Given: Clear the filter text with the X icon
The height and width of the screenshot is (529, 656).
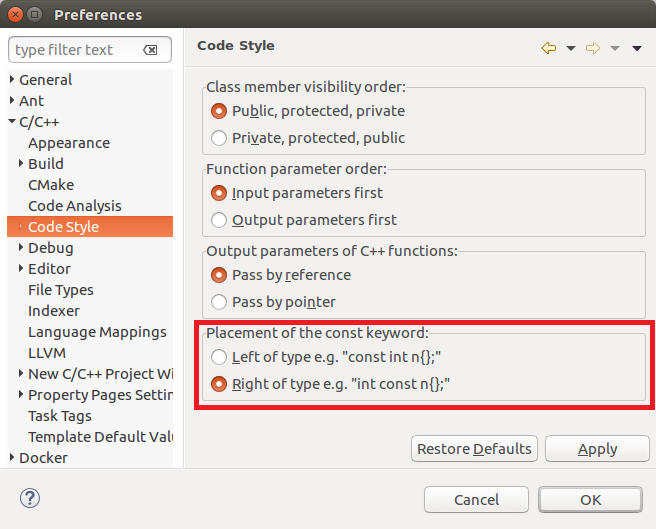Looking at the screenshot, I should click(x=150, y=50).
